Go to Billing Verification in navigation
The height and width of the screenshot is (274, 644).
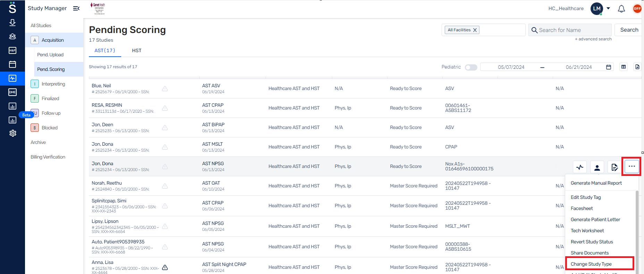pyautogui.click(x=48, y=157)
